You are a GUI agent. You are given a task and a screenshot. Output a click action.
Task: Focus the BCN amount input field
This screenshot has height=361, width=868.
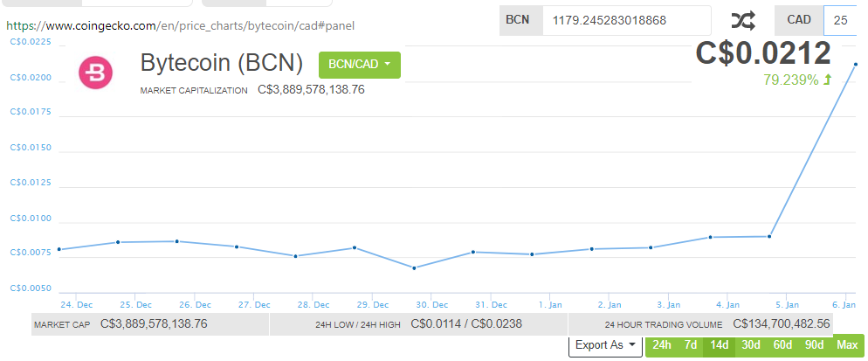627,20
